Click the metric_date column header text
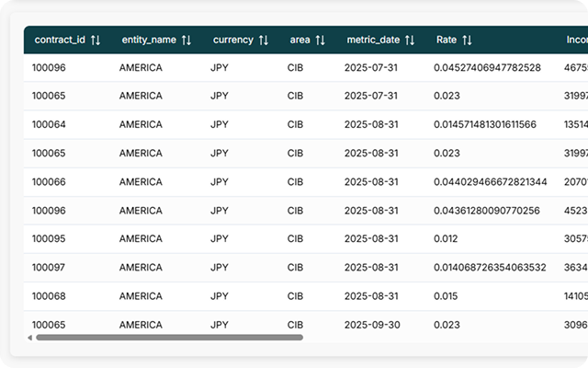Image resolution: width=588 pixels, height=368 pixels. pos(373,40)
